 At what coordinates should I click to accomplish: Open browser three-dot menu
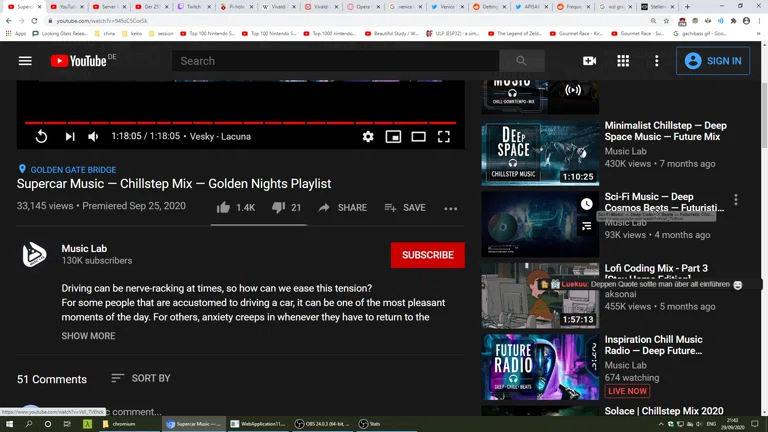click(759, 21)
